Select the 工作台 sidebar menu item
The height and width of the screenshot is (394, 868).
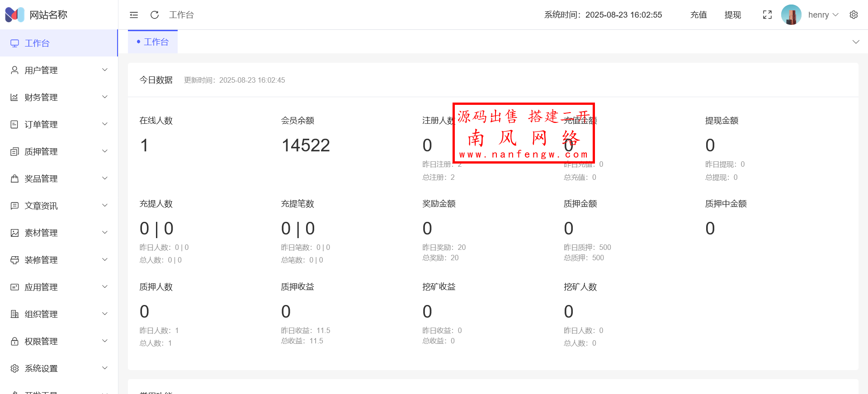pyautogui.click(x=59, y=43)
